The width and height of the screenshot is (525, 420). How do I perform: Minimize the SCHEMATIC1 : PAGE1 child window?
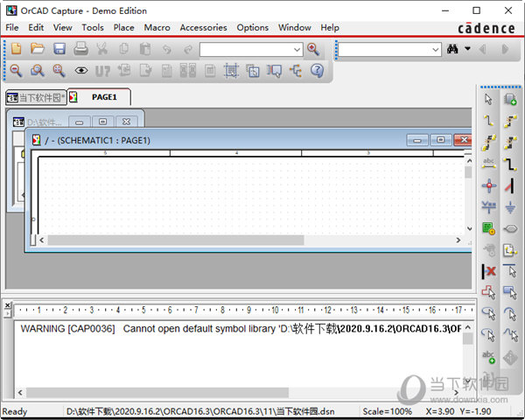416,140
